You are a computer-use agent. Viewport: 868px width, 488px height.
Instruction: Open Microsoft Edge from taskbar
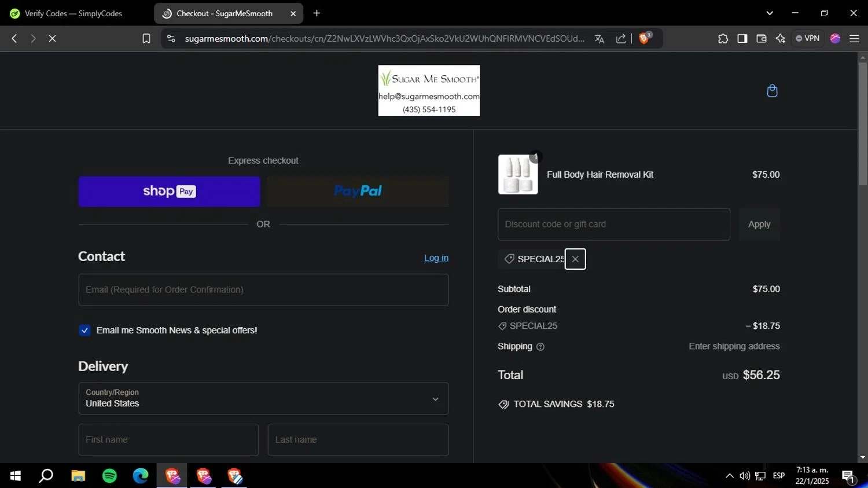(141, 476)
